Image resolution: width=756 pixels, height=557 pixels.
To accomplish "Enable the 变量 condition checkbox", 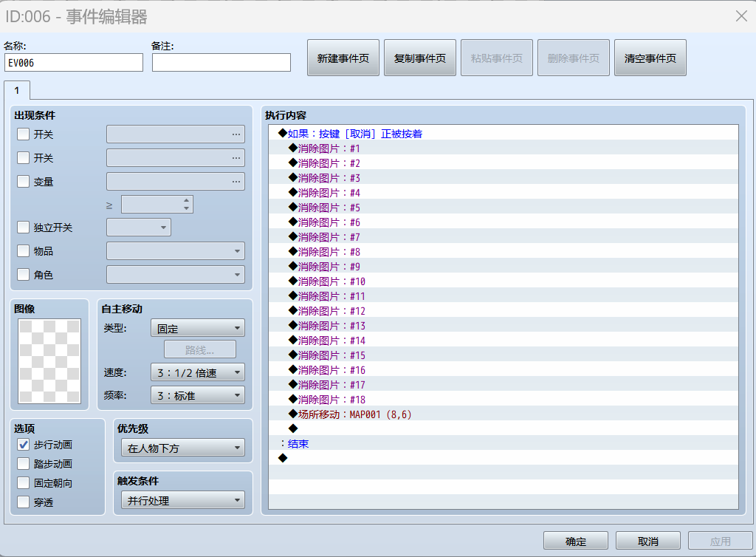I will pos(23,181).
